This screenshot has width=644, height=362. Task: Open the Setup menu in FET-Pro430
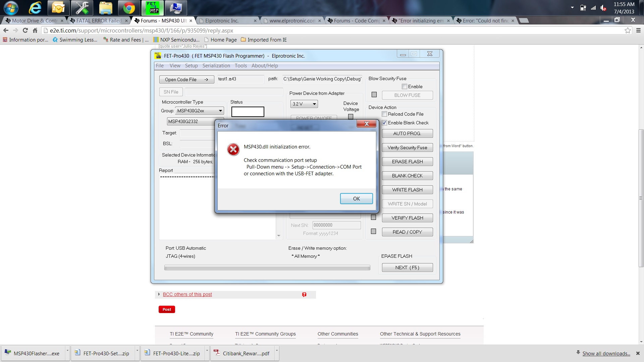pos(191,66)
